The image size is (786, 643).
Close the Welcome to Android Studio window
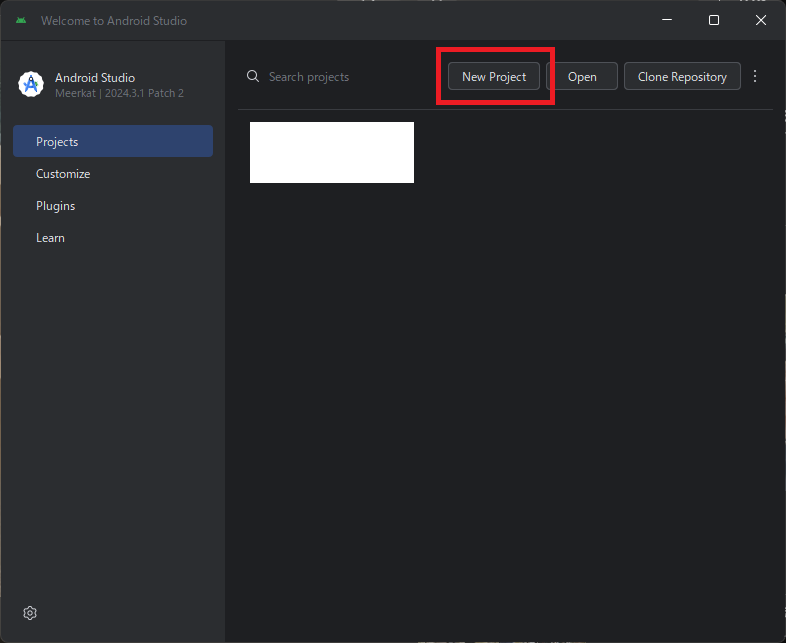(x=760, y=20)
